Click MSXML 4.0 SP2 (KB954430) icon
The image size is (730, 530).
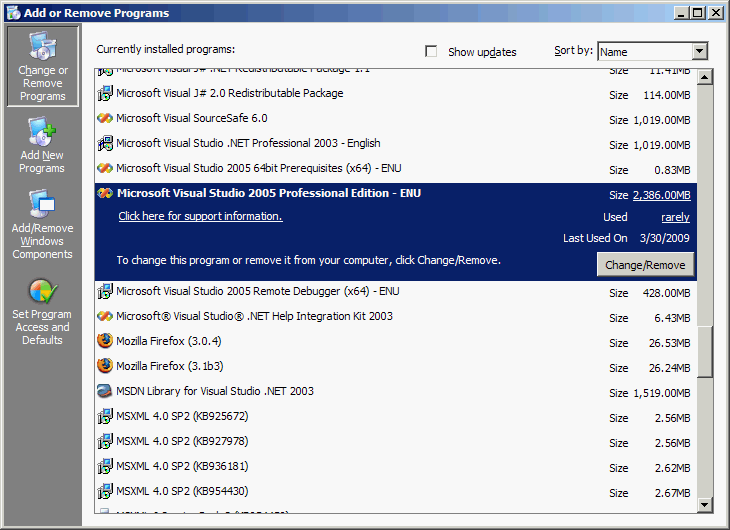pyautogui.click(x=105, y=491)
